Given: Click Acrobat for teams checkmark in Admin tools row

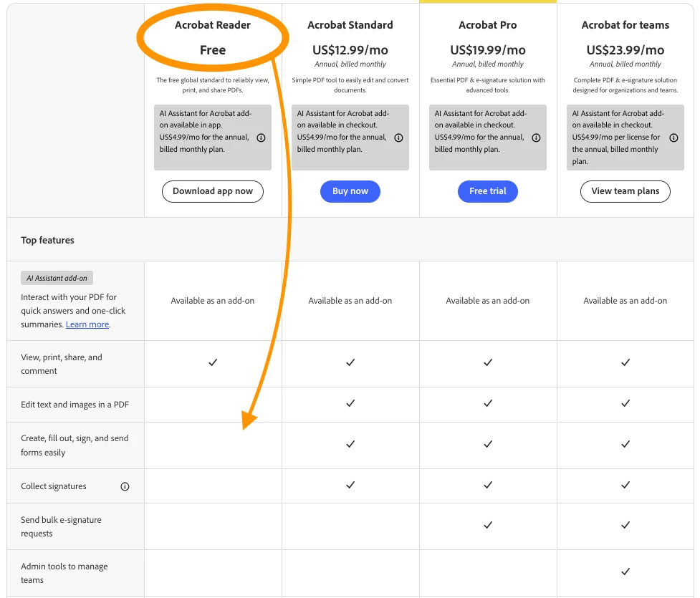Looking at the screenshot, I should click(625, 572).
